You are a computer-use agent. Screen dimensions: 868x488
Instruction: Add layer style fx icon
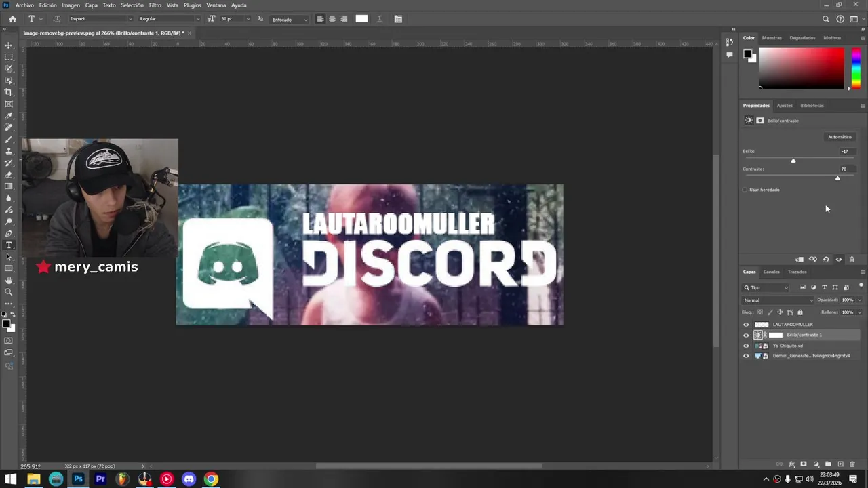click(791, 464)
